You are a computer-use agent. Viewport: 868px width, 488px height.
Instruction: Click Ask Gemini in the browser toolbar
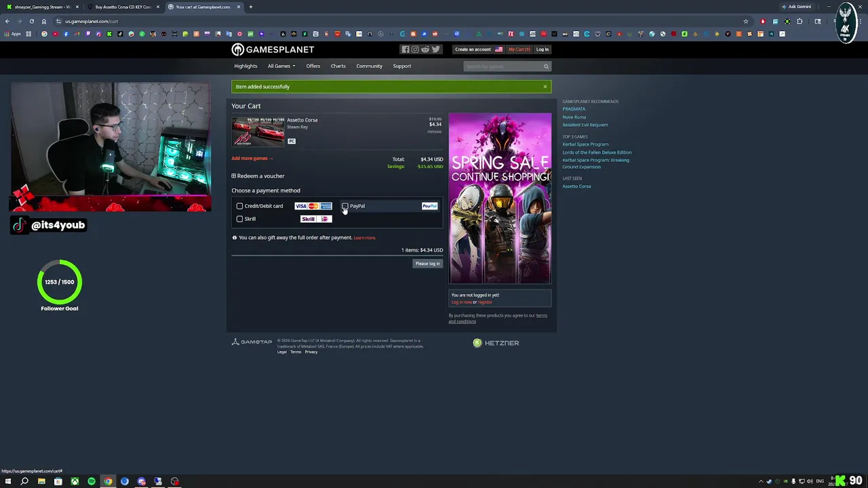[x=796, y=7]
